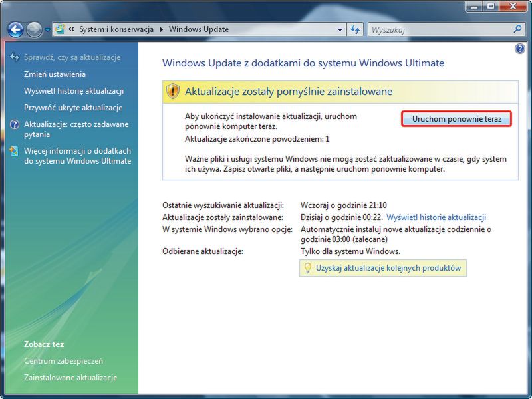Open Help via the blue question mark
This screenshot has height=399, width=532.
[519, 49]
